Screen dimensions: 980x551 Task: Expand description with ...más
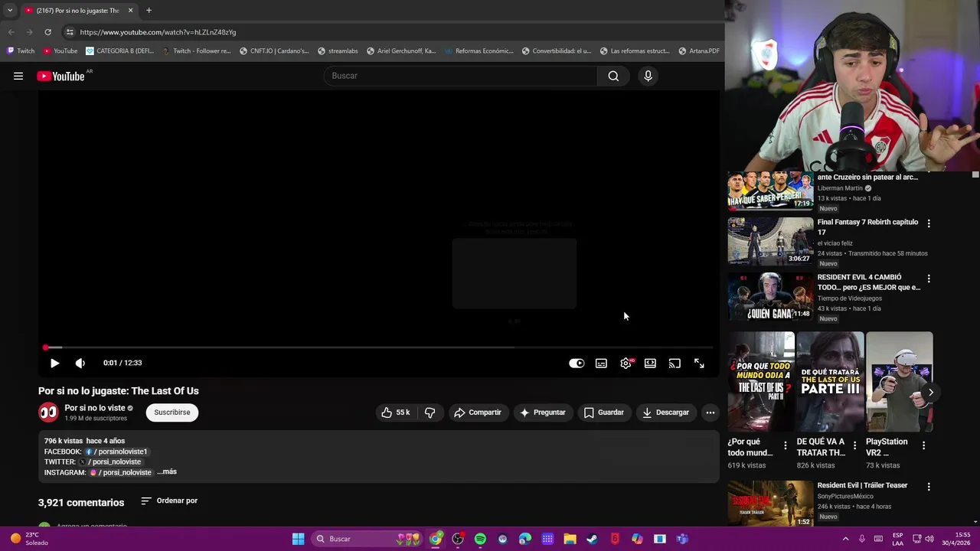pyautogui.click(x=167, y=472)
